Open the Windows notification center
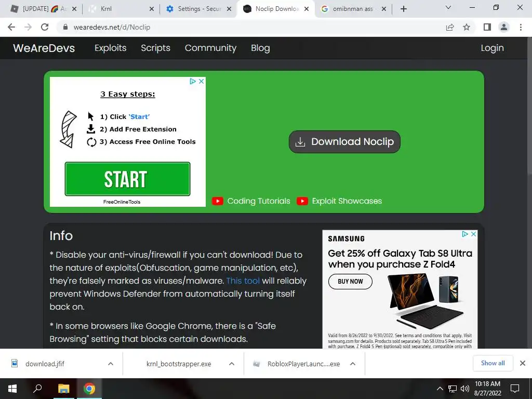The image size is (532, 399). coord(515,389)
